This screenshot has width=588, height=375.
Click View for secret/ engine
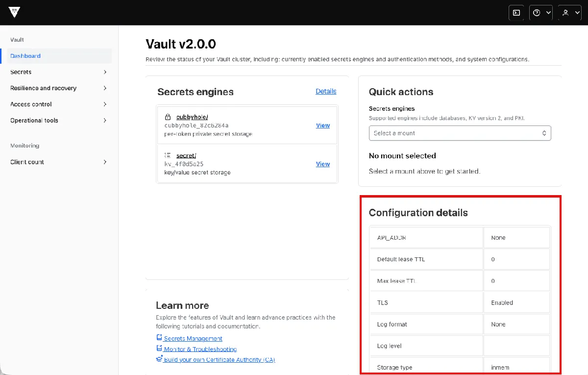(323, 164)
